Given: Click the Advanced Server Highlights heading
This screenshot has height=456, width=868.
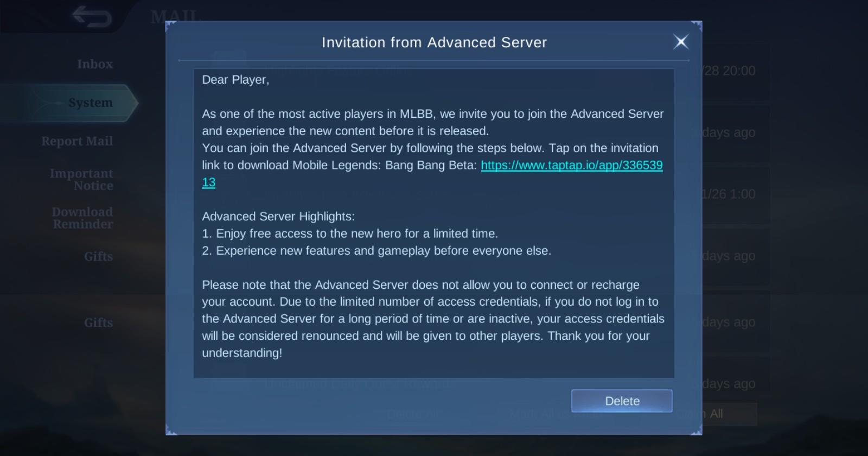Looking at the screenshot, I should coord(278,217).
